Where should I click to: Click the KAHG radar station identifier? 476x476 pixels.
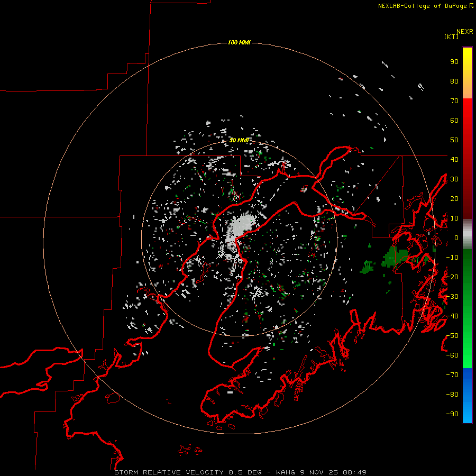tap(286, 472)
